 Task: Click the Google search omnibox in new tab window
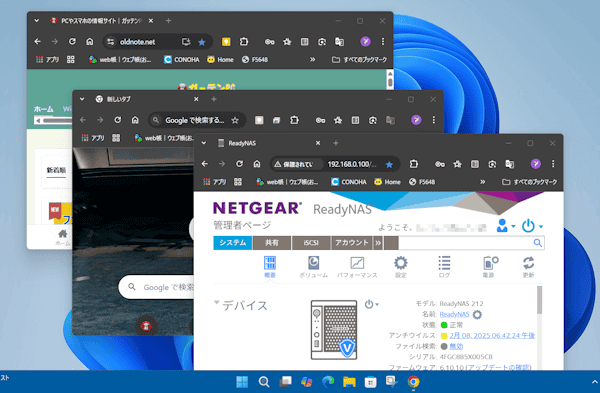coord(195,121)
